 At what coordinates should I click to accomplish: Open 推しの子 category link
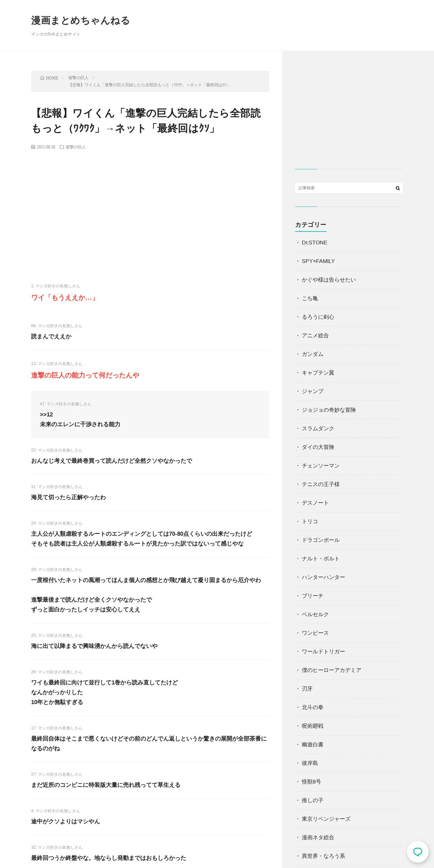[312, 800]
